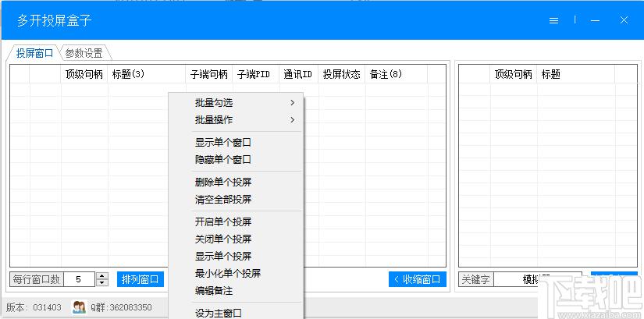
Task: Click the 备注(8) column header
Action: 397,74
